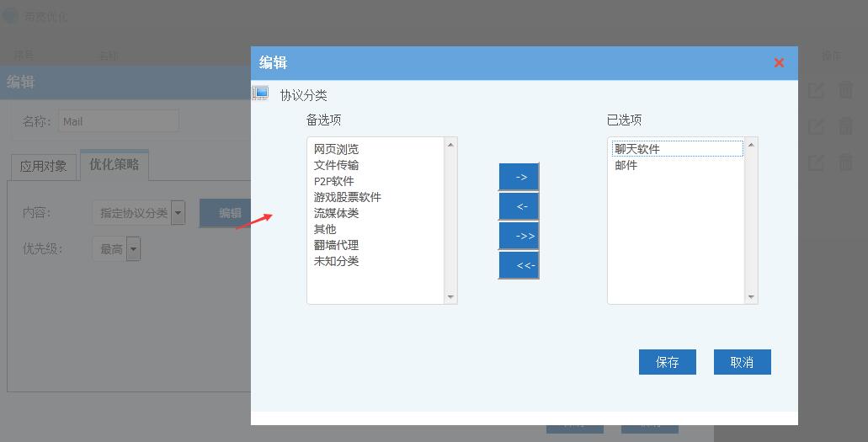Click down arrow of 备选项 list scrollbar
This screenshot has height=442, width=868.
click(x=450, y=296)
